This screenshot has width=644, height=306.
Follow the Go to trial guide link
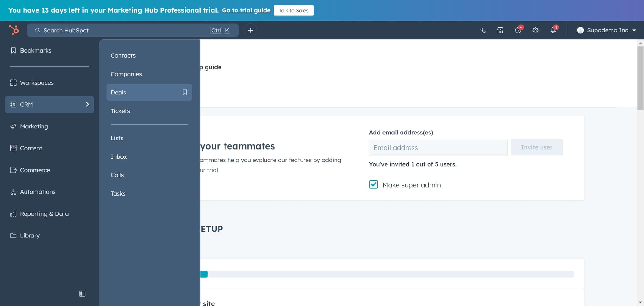pyautogui.click(x=246, y=10)
